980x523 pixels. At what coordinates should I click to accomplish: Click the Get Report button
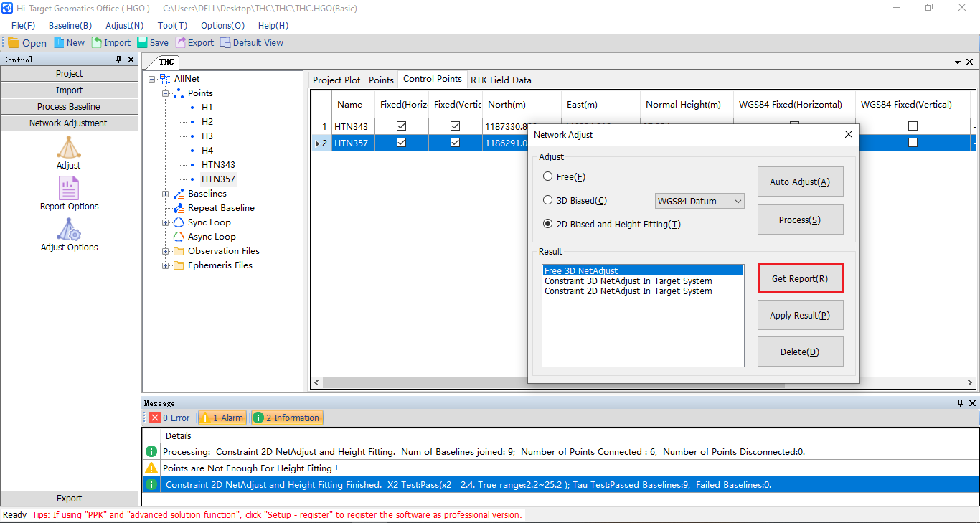click(x=800, y=278)
